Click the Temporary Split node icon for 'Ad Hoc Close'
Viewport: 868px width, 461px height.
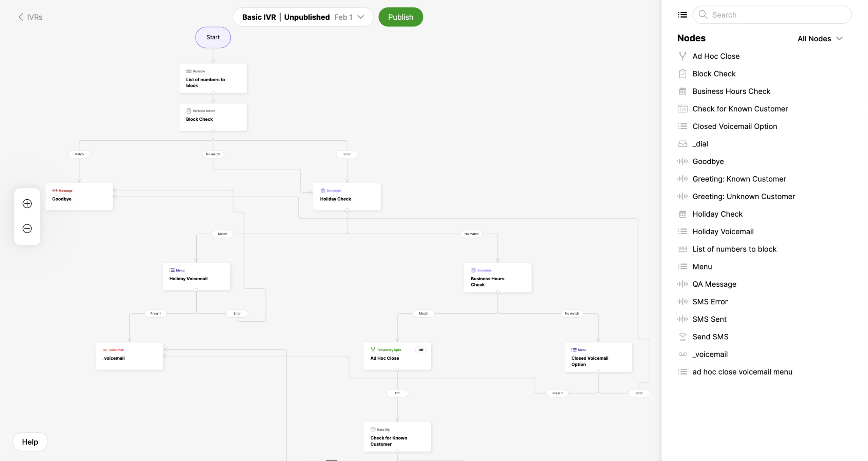[x=373, y=349]
